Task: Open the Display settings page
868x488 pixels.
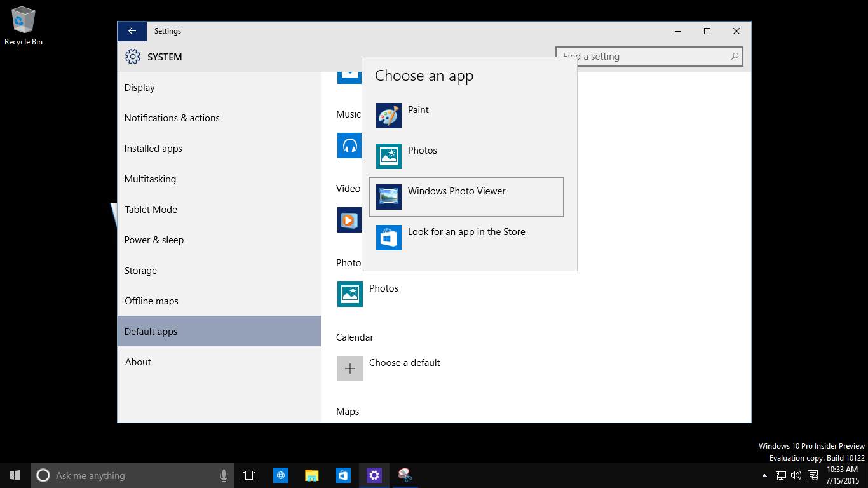Action: pos(219,88)
